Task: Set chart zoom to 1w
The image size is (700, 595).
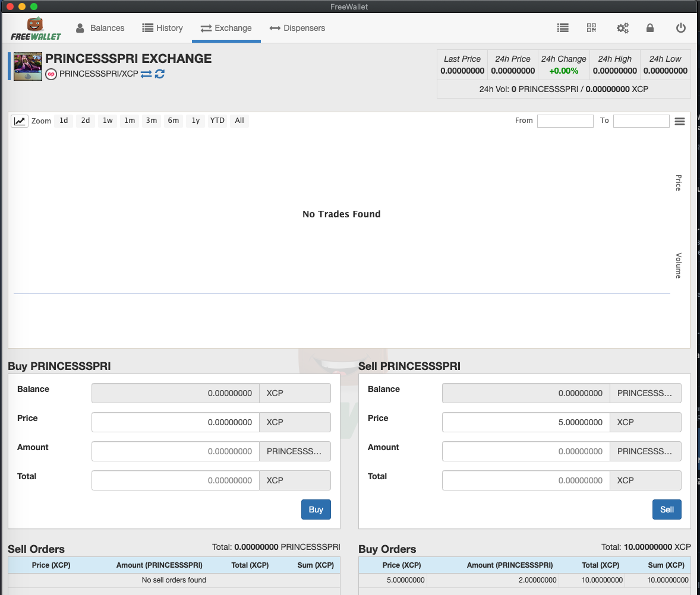Action: 108,121
